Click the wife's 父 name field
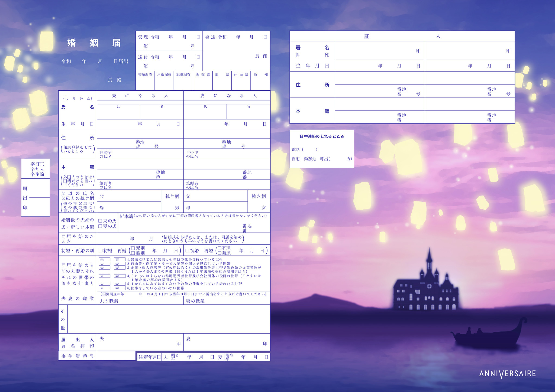The image size is (555, 392). click(x=216, y=196)
